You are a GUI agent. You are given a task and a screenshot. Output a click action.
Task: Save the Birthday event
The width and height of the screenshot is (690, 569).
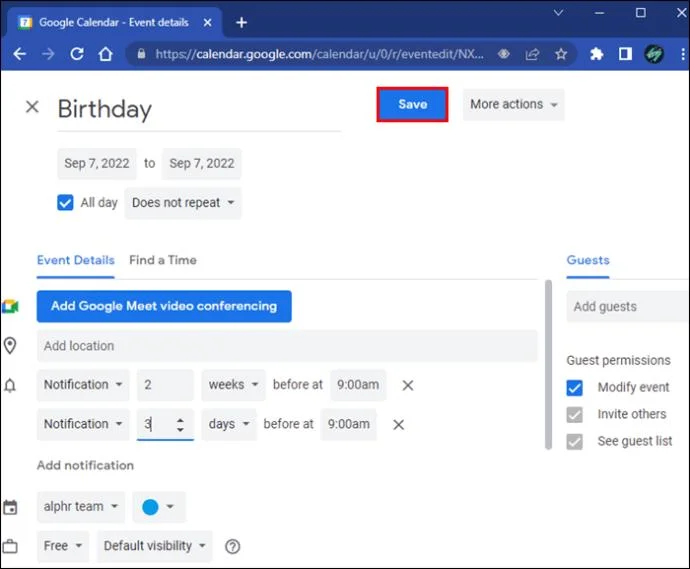pos(412,104)
